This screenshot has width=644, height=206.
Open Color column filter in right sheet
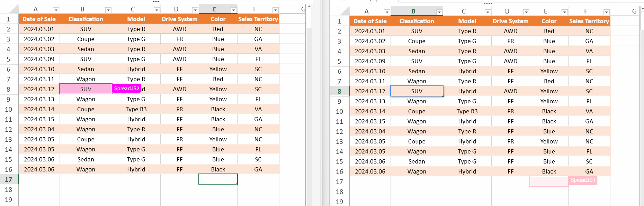564,12
